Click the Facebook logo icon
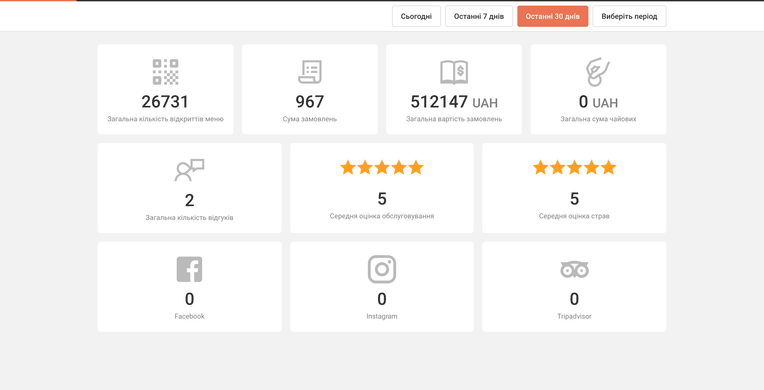This screenshot has width=764, height=390. 190,269
